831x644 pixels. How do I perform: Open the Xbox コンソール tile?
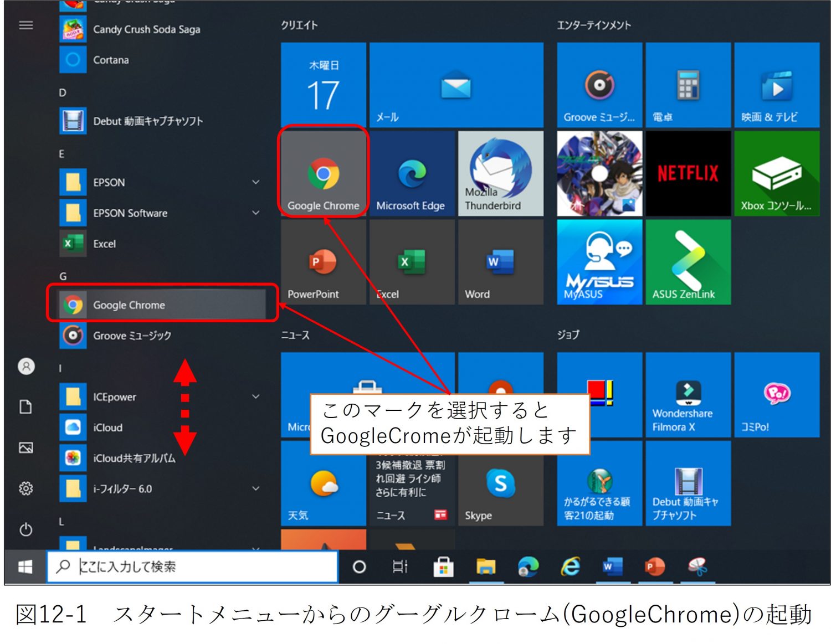click(777, 173)
